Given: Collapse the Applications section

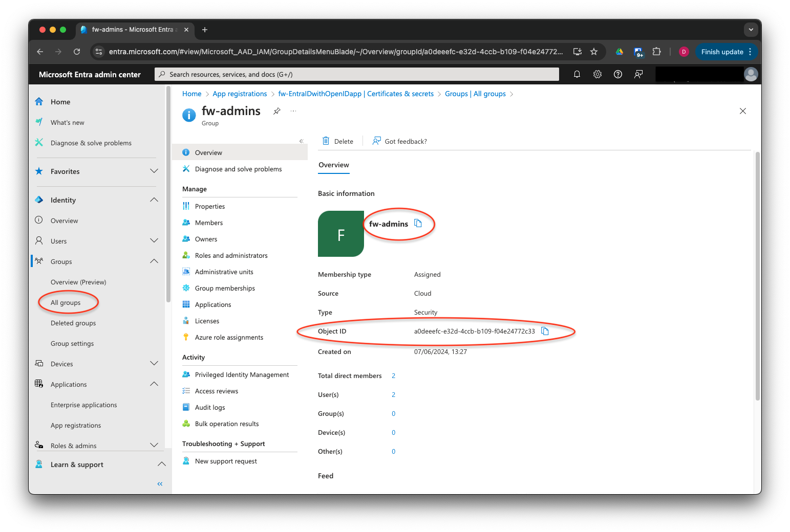Looking at the screenshot, I should point(154,384).
